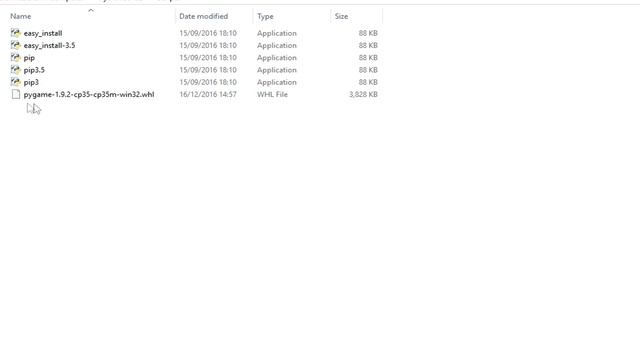This screenshot has width=640, height=360.
Task: Select file name easy_install
Action: click(x=43, y=33)
